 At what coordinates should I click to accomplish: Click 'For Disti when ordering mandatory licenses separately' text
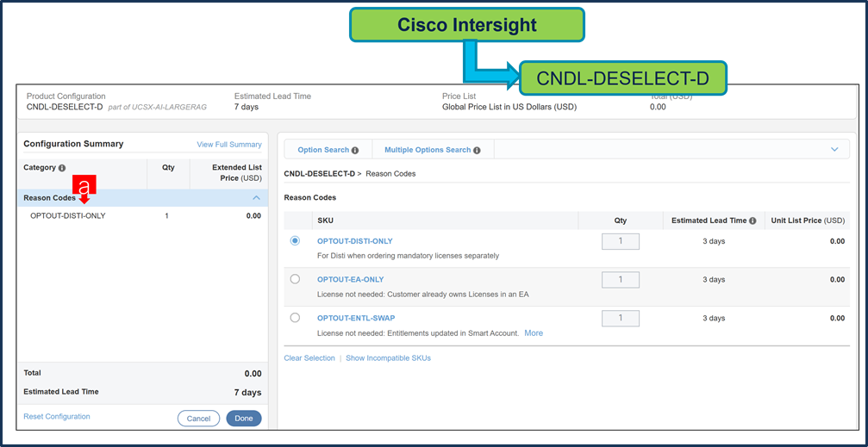pyautogui.click(x=408, y=256)
